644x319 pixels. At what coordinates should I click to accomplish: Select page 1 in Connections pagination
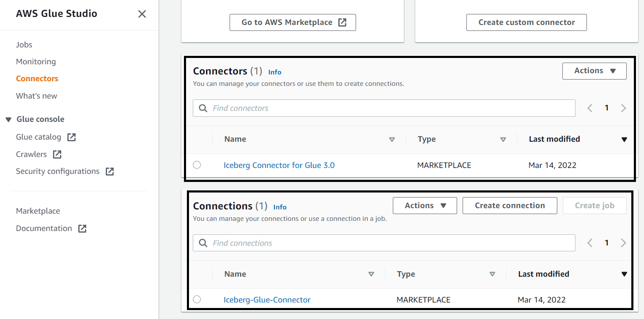pyautogui.click(x=606, y=243)
